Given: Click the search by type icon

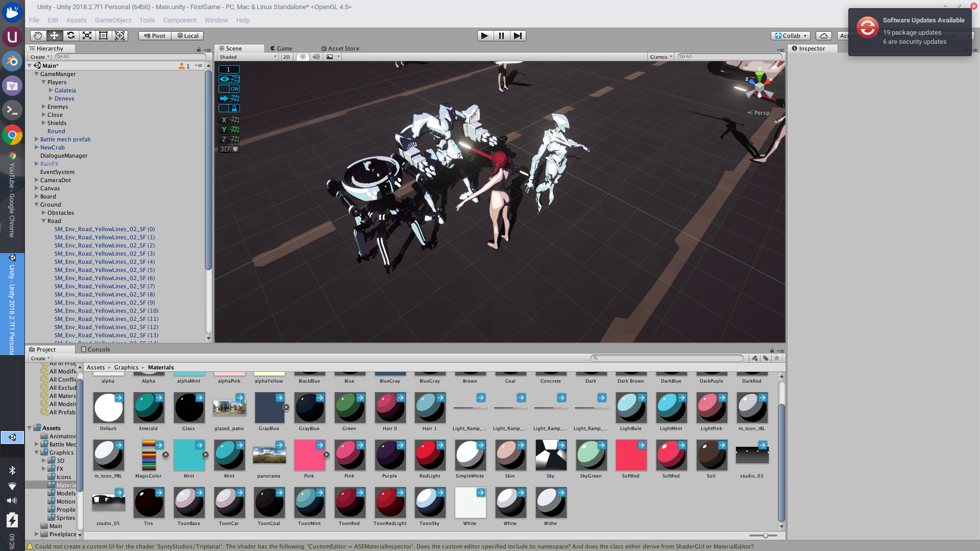Looking at the screenshot, I should pos(755,358).
